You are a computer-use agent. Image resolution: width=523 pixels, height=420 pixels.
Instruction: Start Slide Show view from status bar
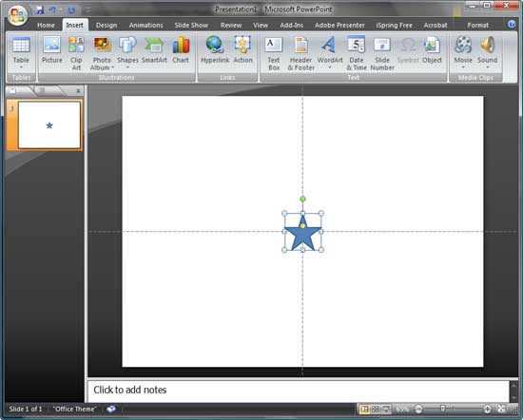click(x=386, y=409)
